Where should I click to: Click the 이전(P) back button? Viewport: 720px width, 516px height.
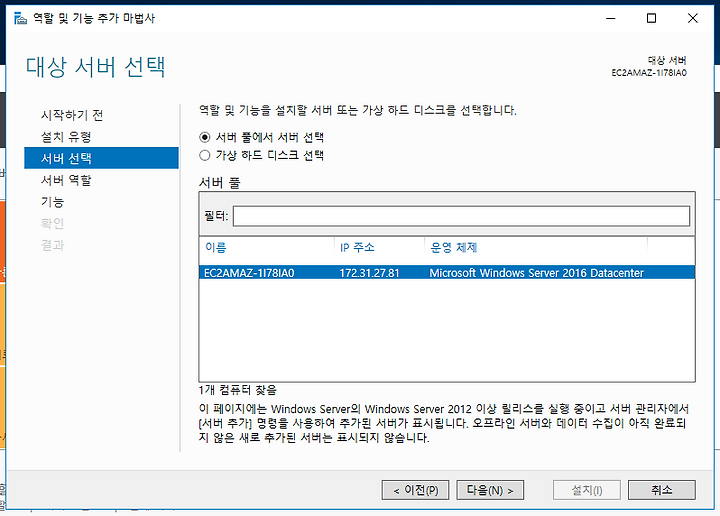click(x=415, y=490)
